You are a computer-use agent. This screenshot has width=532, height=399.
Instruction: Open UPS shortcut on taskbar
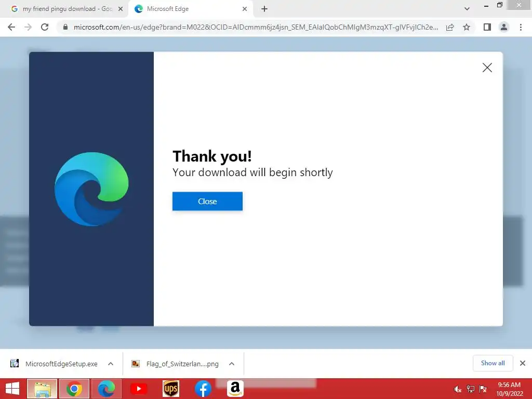coord(170,389)
